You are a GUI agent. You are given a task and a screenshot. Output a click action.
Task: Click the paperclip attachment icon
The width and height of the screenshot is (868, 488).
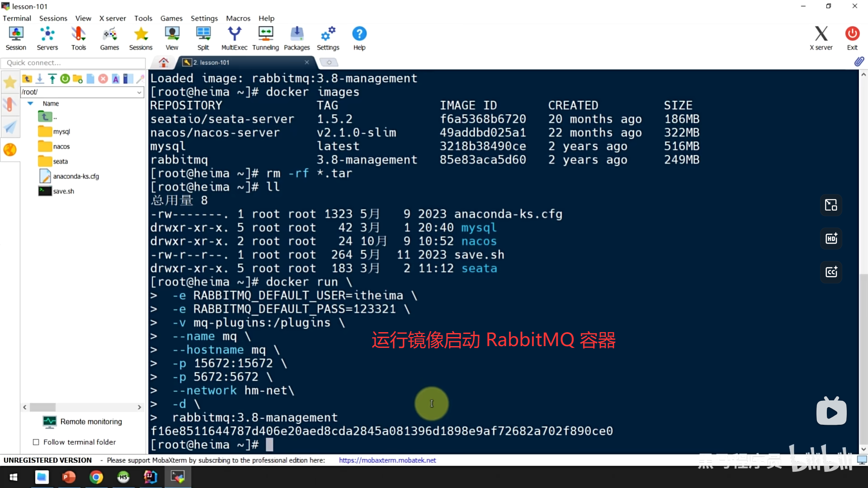click(x=859, y=62)
